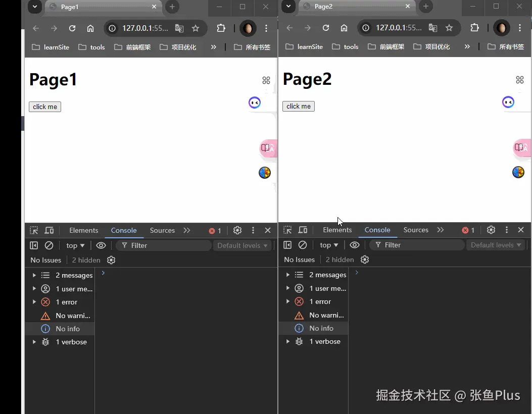Bookmark Page1 with the star icon

pos(196,28)
